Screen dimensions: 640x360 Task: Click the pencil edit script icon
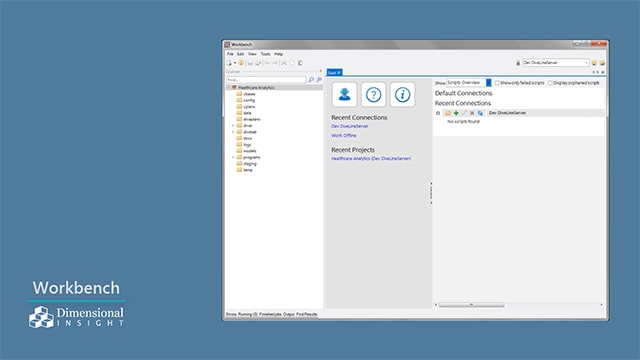coord(464,113)
